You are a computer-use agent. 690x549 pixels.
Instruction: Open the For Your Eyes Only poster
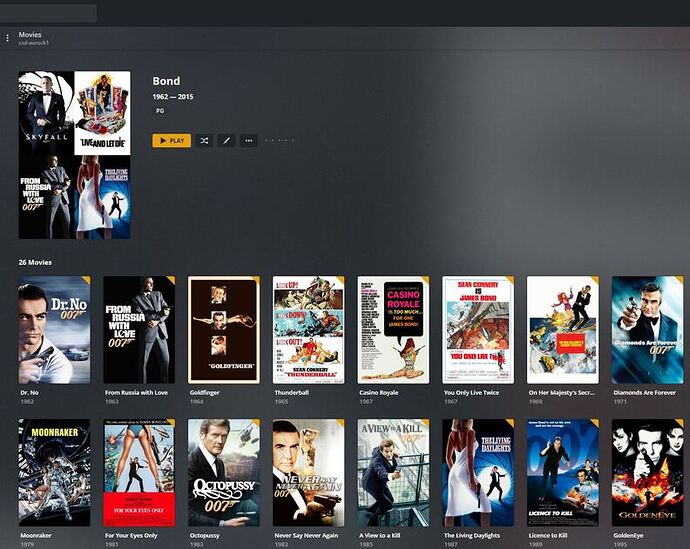tap(139, 472)
